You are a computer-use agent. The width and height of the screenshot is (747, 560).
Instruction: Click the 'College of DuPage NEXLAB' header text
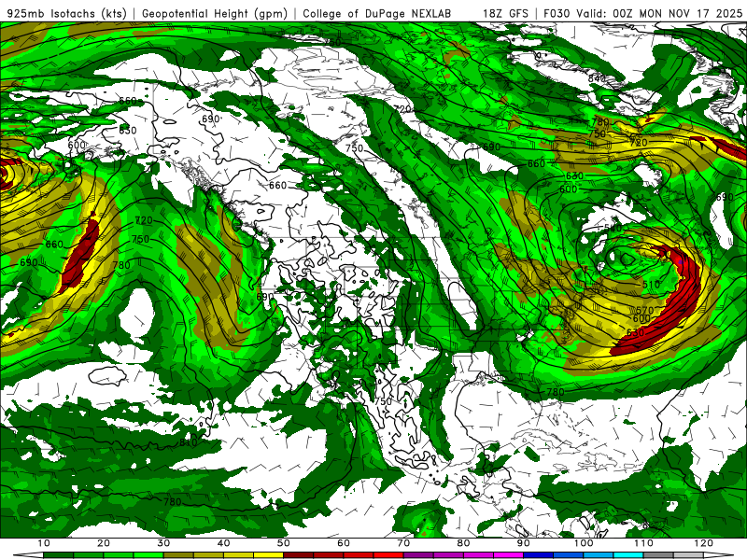coord(377,13)
